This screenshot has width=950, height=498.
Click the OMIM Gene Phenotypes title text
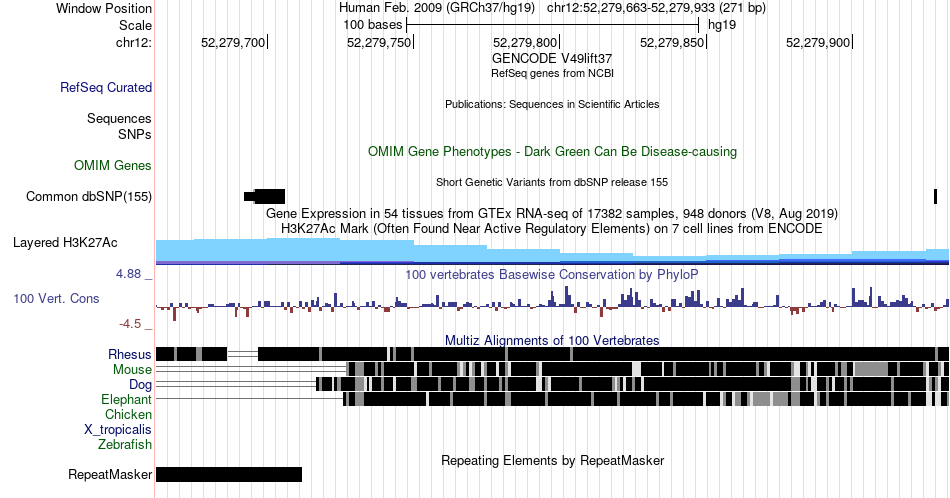pyautogui.click(x=552, y=151)
